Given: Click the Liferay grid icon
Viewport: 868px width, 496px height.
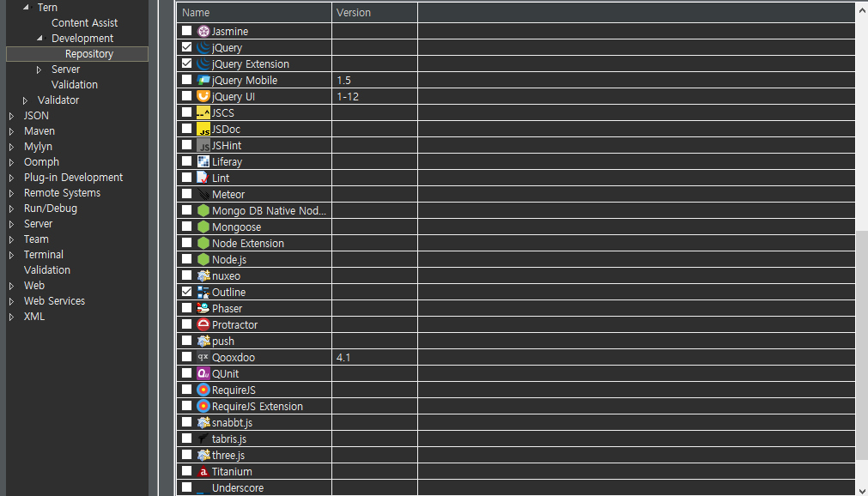Looking at the screenshot, I should tap(203, 161).
